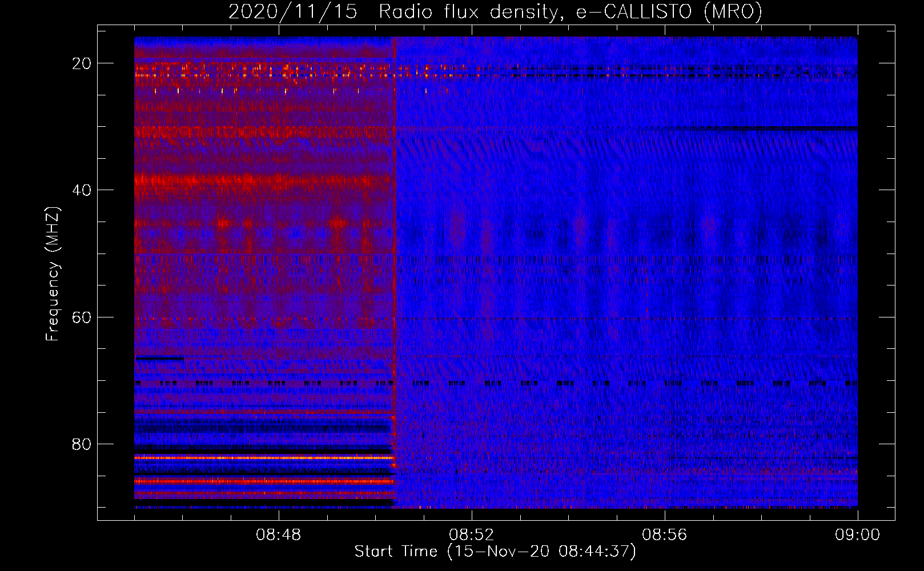Click the 40 MHz tick label
Image resolution: width=924 pixels, height=571 pixels.
[x=82, y=190]
